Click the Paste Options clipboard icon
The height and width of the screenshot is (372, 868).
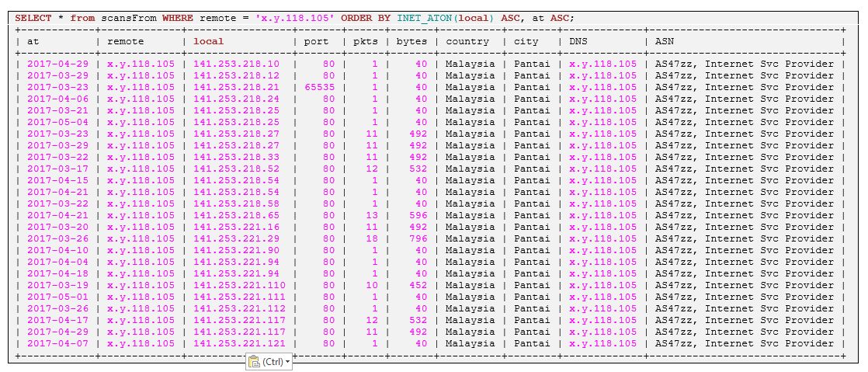[254, 361]
